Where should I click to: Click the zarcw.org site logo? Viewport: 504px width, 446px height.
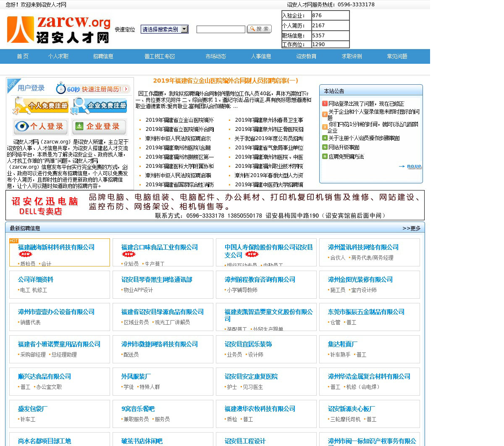click(59, 30)
